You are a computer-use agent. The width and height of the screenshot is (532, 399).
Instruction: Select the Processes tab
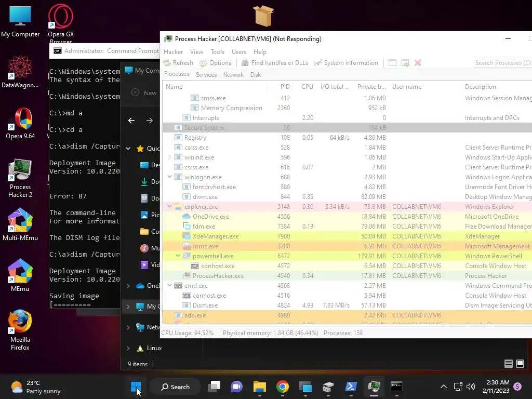pos(177,74)
